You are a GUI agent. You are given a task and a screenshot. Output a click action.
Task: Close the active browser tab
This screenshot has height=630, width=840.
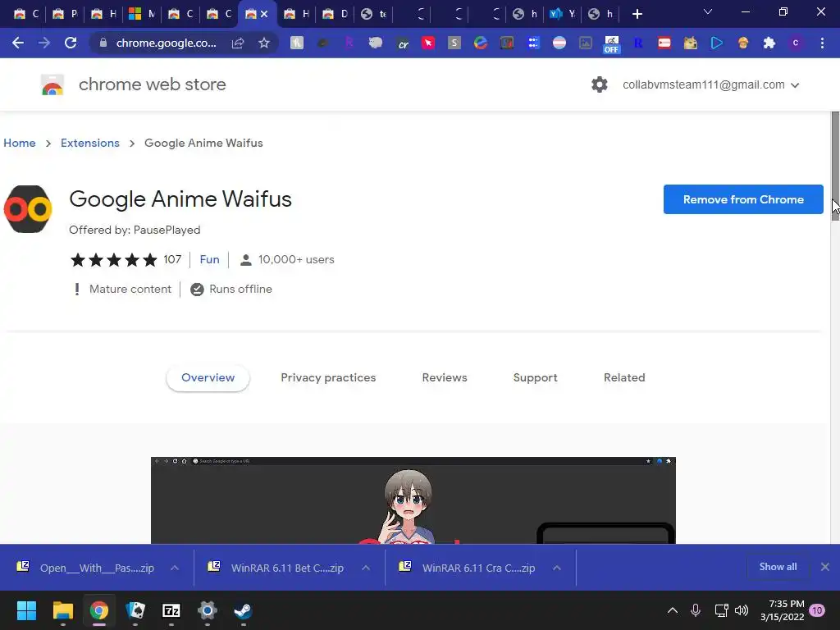click(264, 15)
